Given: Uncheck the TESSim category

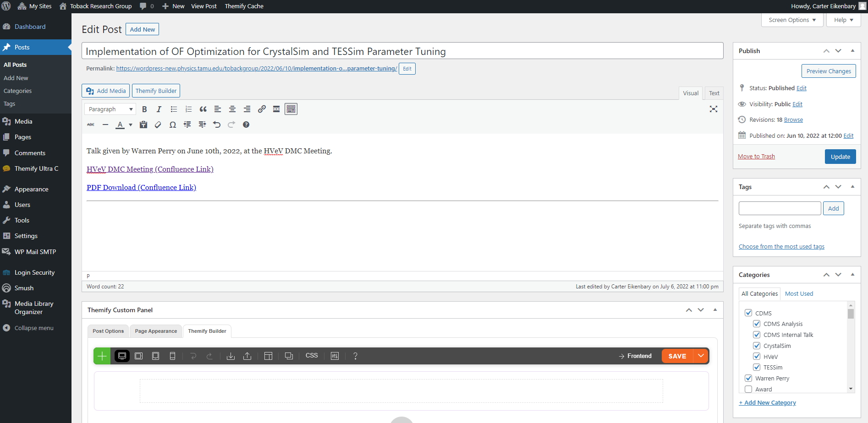Looking at the screenshot, I should click(757, 367).
